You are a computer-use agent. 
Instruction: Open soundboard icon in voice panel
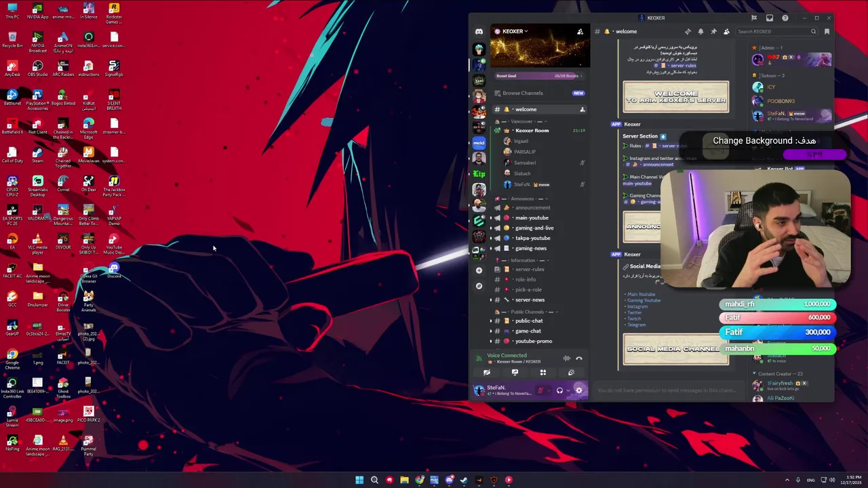pyautogui.click(x=571, y=372)
